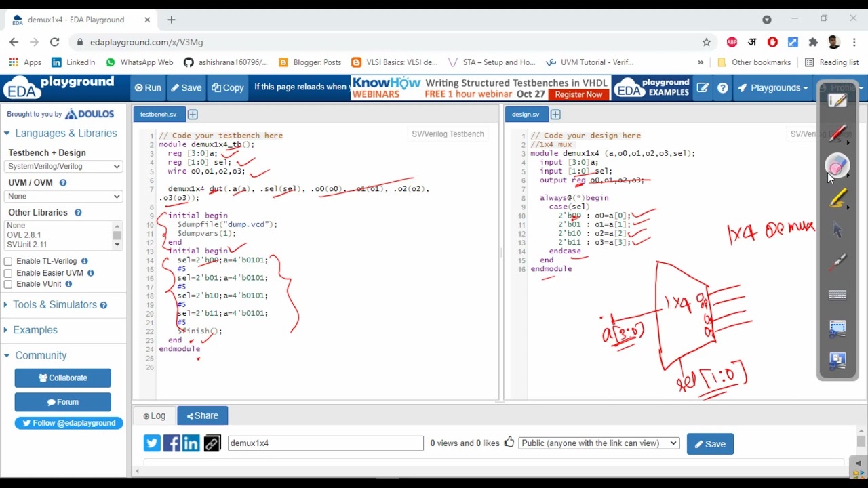Open the Other bookmarks folder
The width and height of the screenshot is (868, 488).
point(754,62)
